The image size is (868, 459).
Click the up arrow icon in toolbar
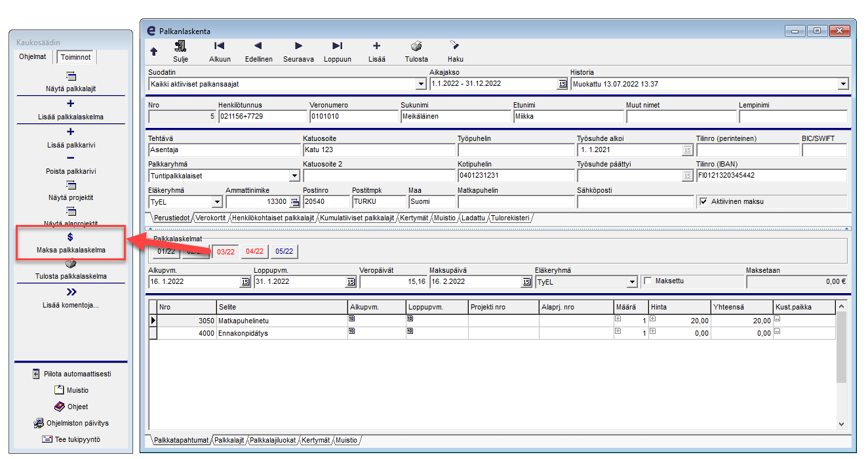(154, 51)
